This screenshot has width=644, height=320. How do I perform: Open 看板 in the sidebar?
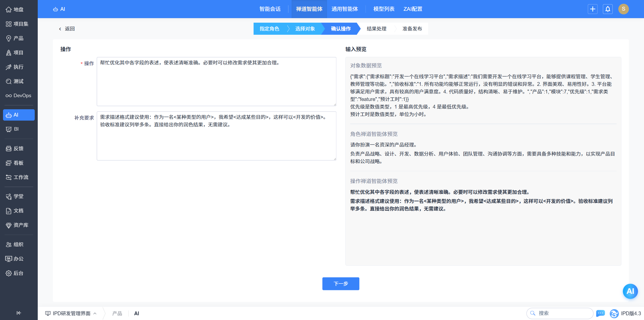pos(18,163)
